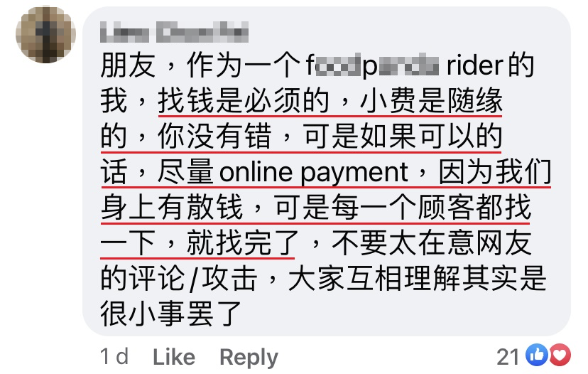This screenshot has height=374, width=588.
Task: Like this comment
Action: [174, 357]
